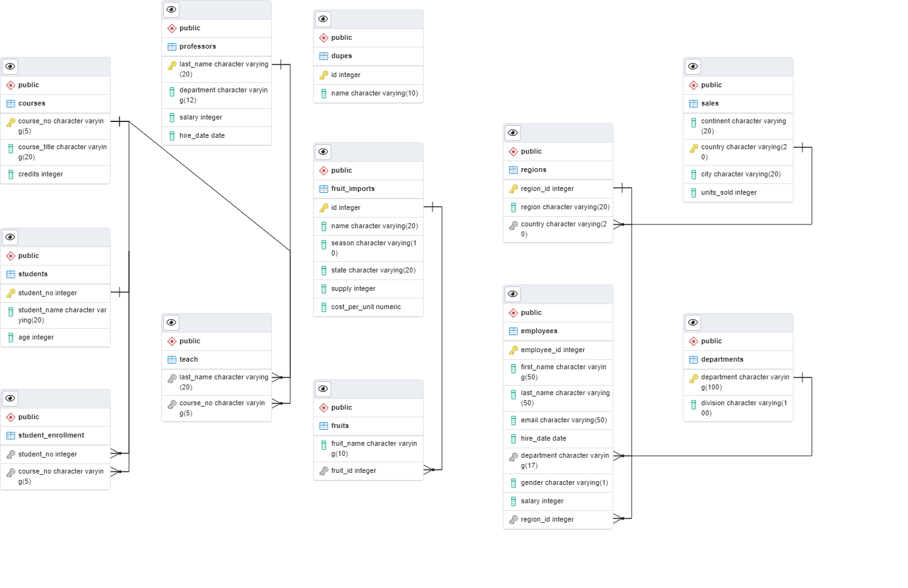Click the primary key icon of employee_id in employees
The height and width of the screenshot is (588, 908).
click(513, 350)
